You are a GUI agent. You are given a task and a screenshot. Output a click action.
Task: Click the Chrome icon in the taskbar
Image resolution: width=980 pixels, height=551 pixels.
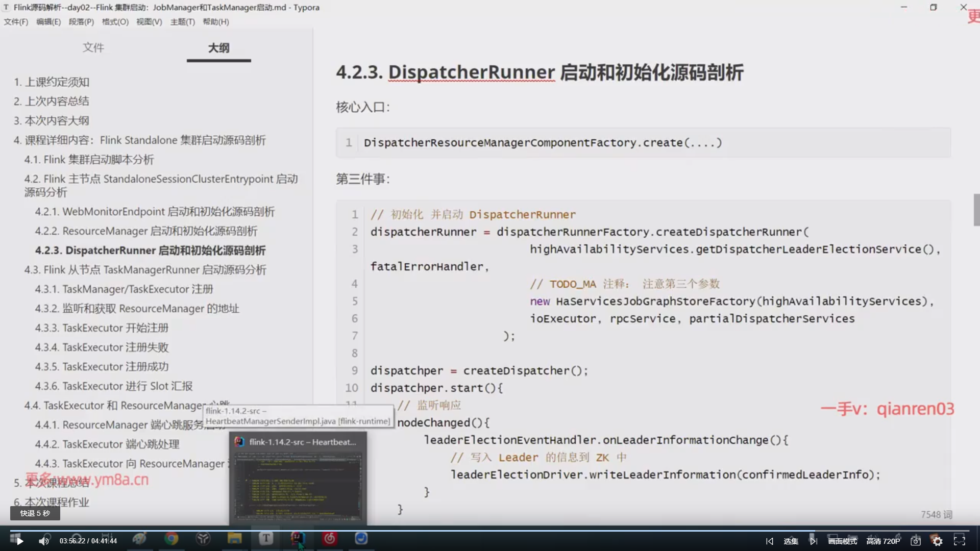[171, 539]
